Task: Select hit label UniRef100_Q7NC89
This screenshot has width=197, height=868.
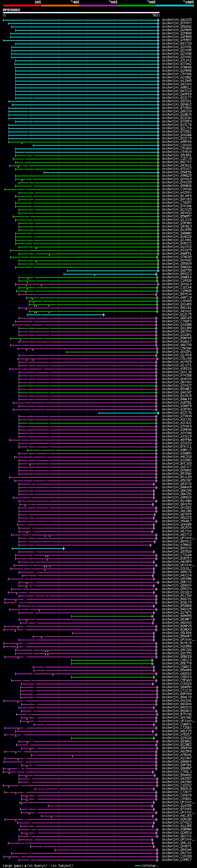Action: (x=177, y=257)
